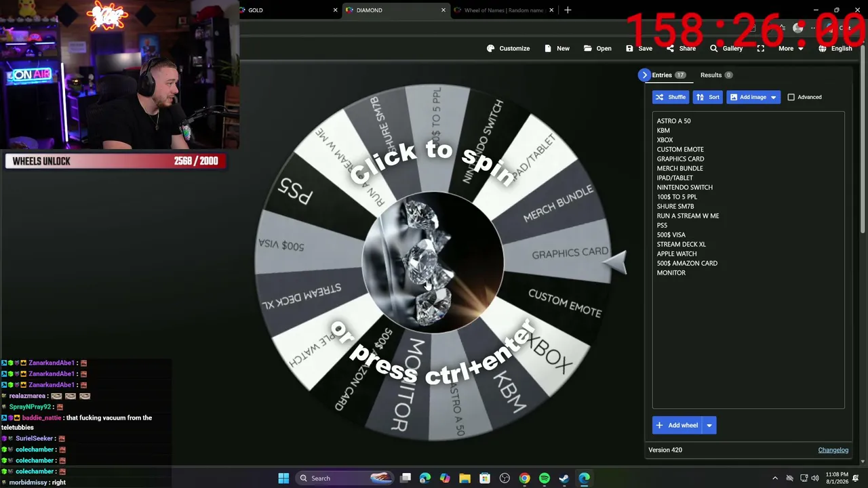Sort the wheel entries
This screenshot has height=488, width=868.
(x=707, y=97)
